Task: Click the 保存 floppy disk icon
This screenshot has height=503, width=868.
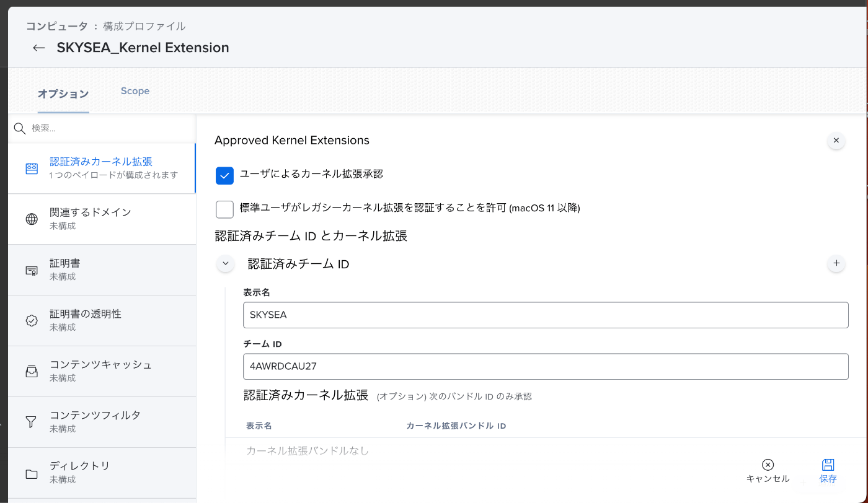Action: (x=828, y=465)
